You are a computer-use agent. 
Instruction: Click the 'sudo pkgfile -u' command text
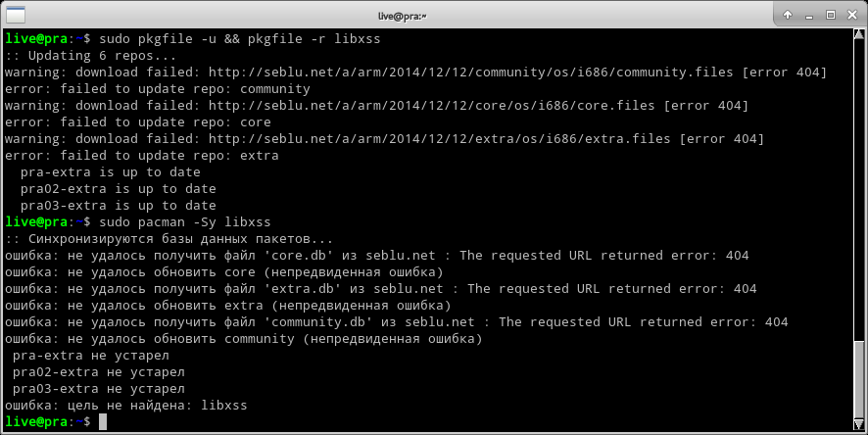tap(154, 39)
